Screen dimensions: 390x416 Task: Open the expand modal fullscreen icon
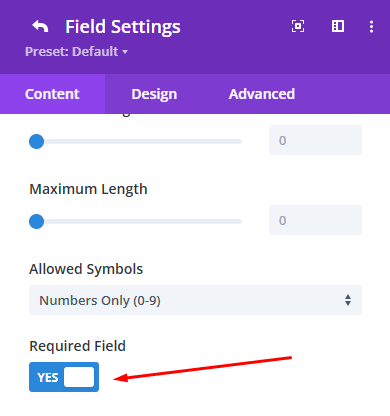[x=298, y=26]
